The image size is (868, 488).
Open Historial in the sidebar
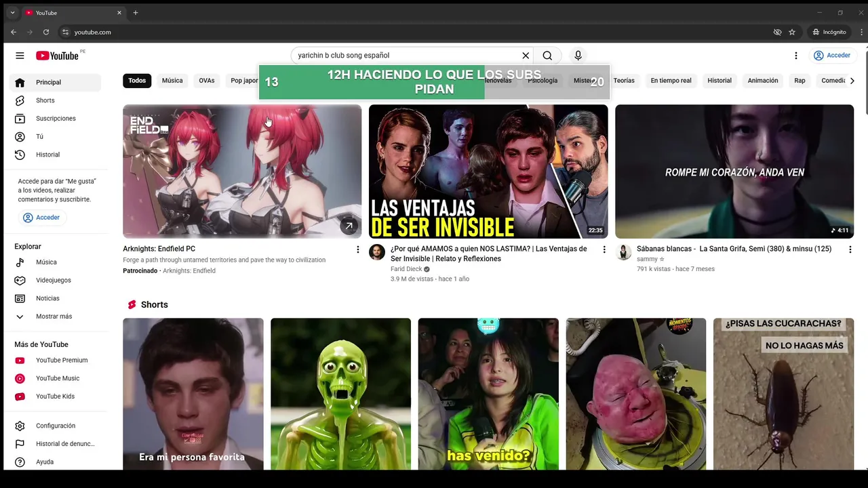(x=55, y=155)
